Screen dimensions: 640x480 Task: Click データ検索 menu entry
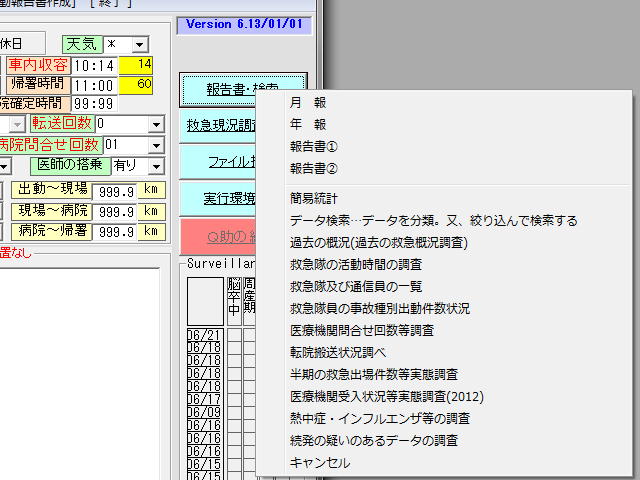coord(433,221)
